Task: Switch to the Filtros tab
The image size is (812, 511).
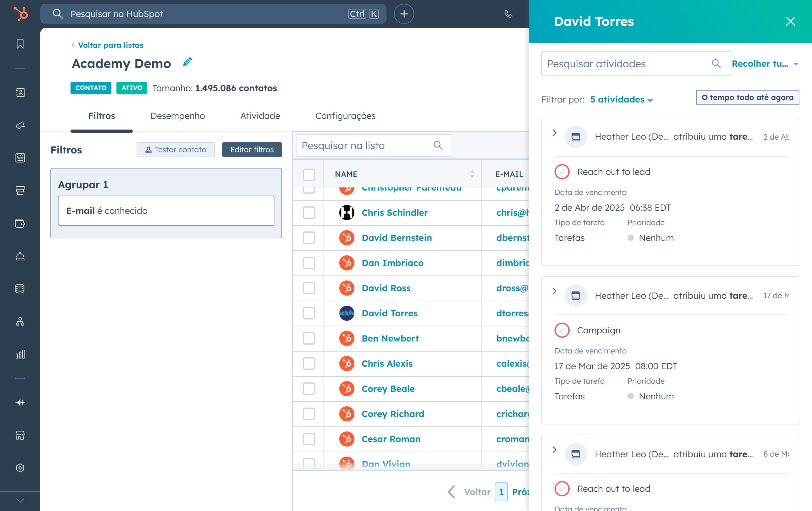Action: click(x=101, y=116)
